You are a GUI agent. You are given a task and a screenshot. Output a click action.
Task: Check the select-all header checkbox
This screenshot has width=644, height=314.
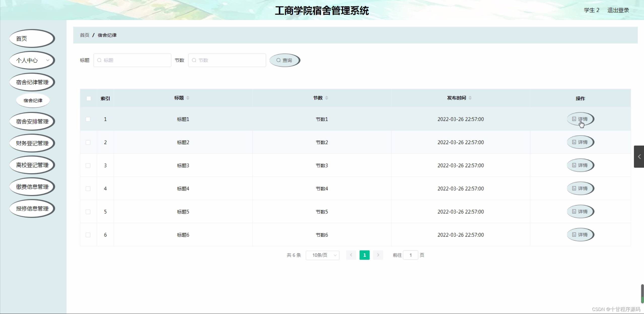(x=89, y=99)
